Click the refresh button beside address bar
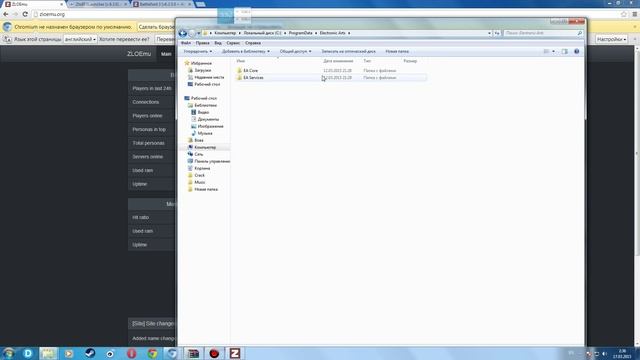This screenshot has height=360, width=640. point(497,33)
